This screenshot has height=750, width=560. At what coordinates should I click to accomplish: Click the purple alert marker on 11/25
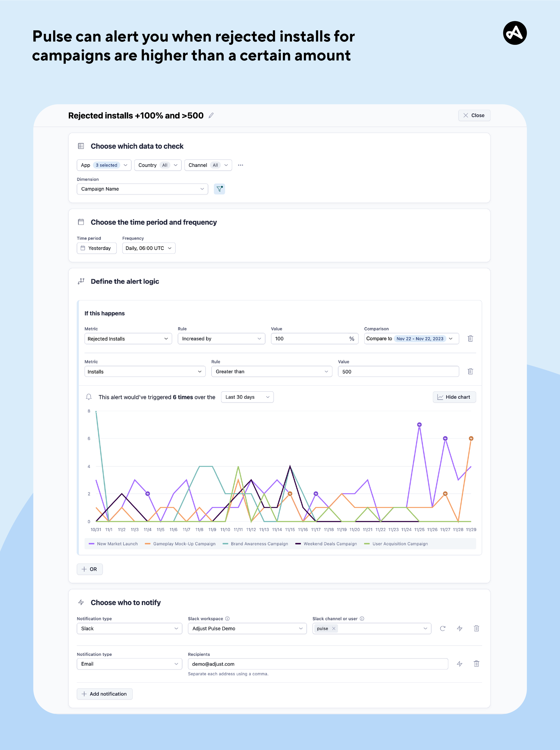pyautogui.click(x=419, y=425)
